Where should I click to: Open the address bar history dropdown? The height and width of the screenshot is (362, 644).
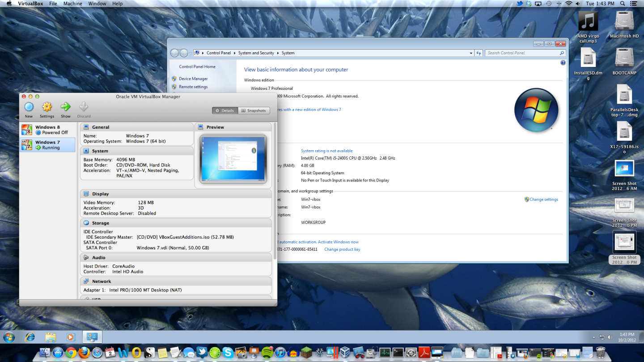pyautogui.click(x=470, y=53)
